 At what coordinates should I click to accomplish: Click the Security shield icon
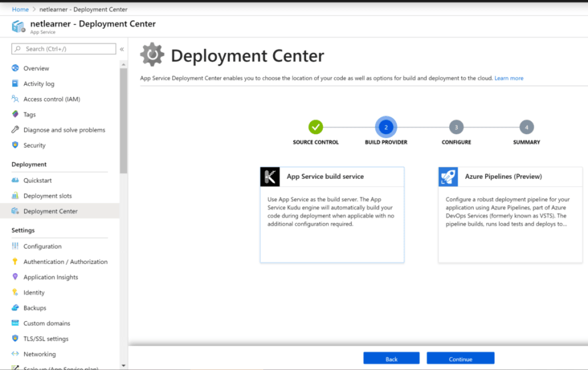[15, 145]
